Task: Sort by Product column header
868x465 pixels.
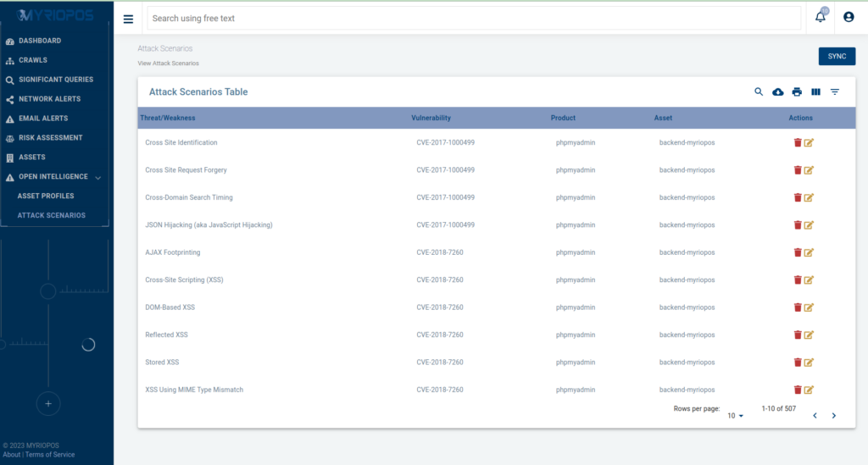Action: [x=563, y=118]
